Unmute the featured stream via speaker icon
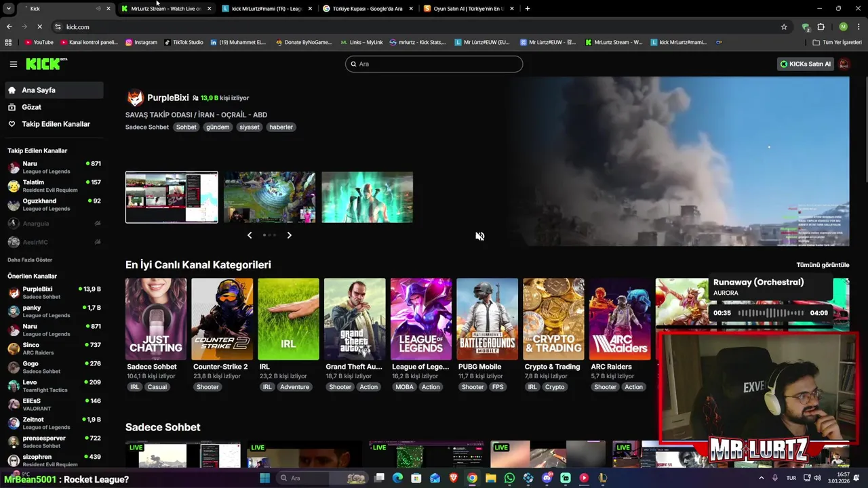Viewport: 868px width, 488px height. pyautogui.click(x=479, y=236)
